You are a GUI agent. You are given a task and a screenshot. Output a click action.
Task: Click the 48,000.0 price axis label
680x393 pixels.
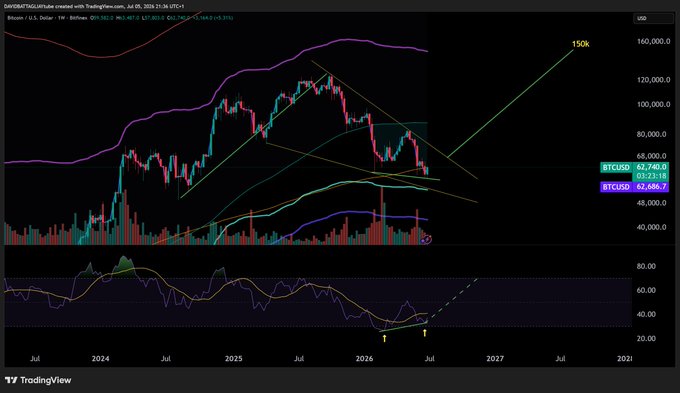[x=651, y=203]
